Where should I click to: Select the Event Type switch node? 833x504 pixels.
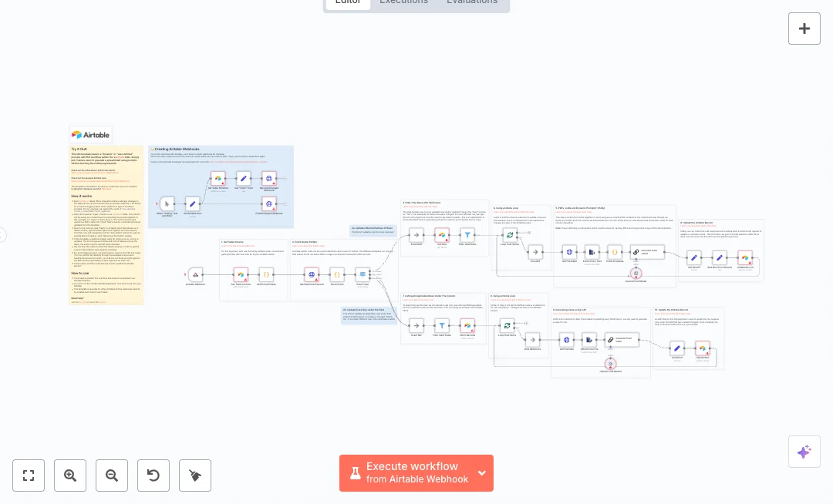click(x=363, y=274)
